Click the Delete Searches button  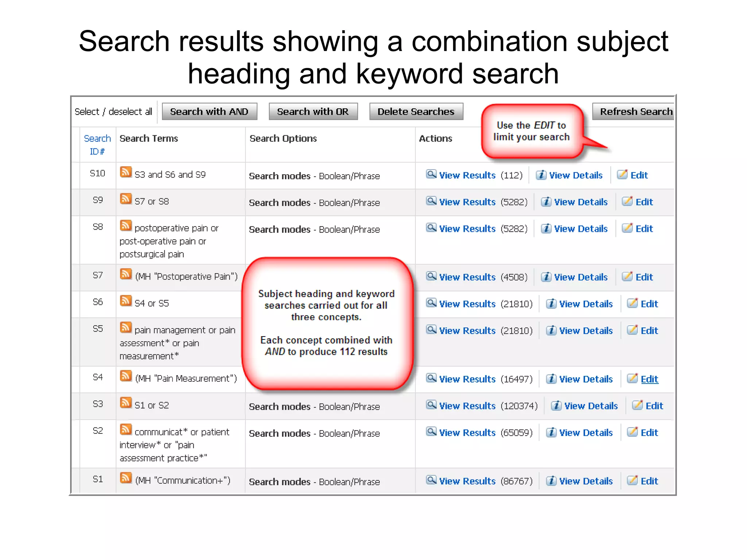point(416,112)
